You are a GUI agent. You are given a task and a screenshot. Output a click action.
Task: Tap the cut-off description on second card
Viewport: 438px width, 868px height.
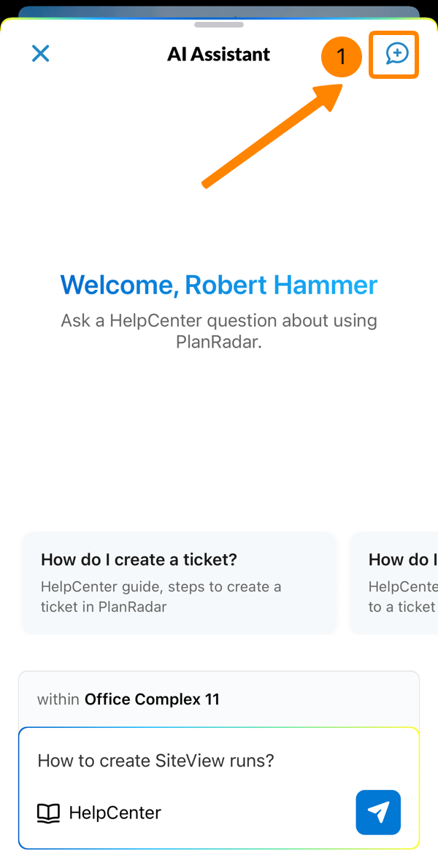[403, 596]
